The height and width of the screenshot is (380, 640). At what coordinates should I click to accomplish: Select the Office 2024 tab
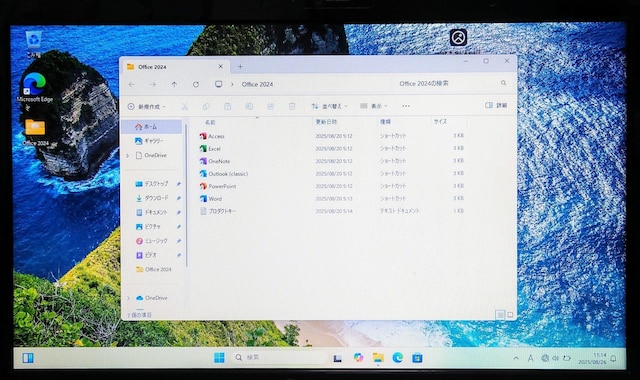tap(175, 67)
